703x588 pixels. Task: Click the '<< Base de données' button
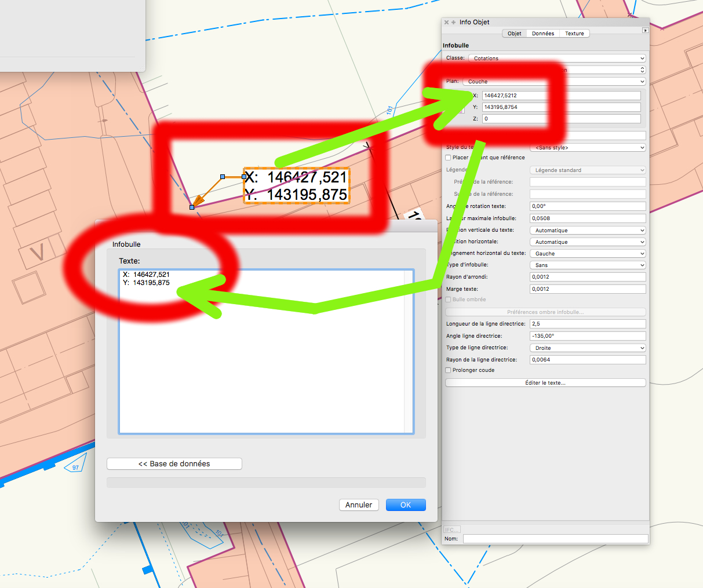click(174, 464)
